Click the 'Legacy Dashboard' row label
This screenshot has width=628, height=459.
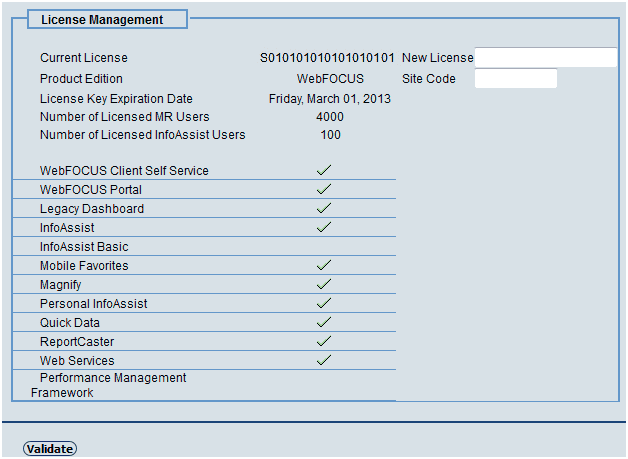(92, 209)
